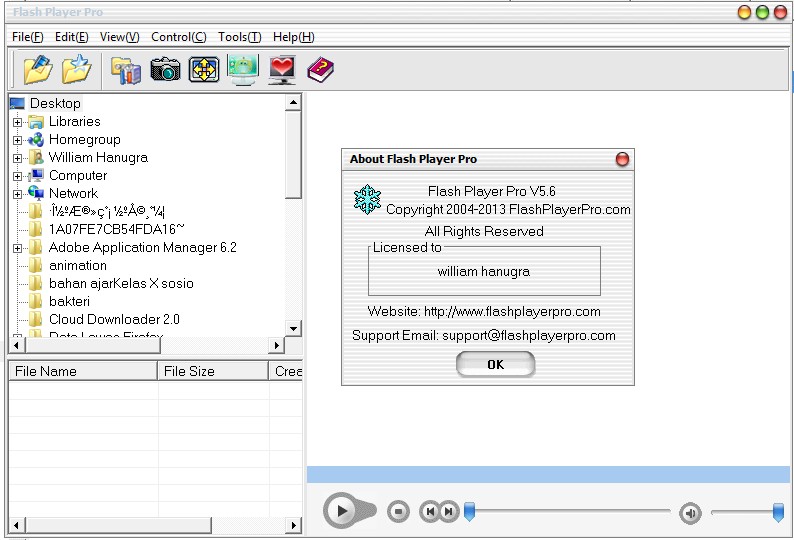Viewport: 794px width, 540px height.
Task: Click the garbled-name folder in tree
Action: [x=107, y=211]
